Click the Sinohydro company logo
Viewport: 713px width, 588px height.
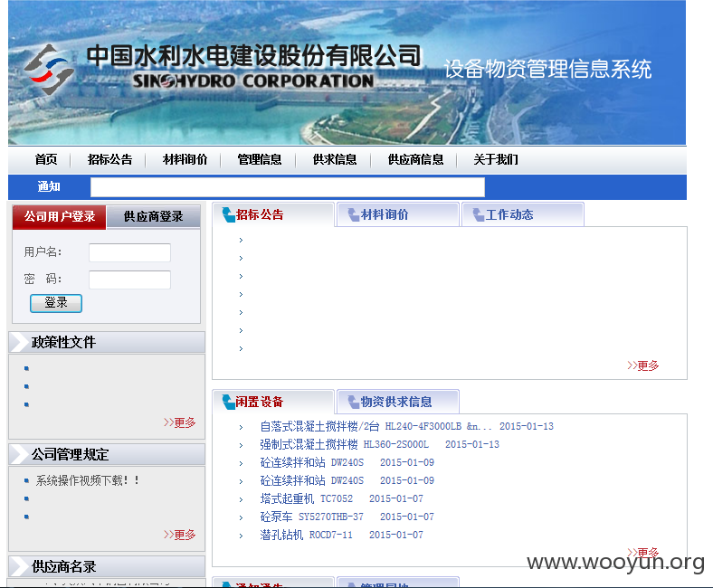(49, 69)
